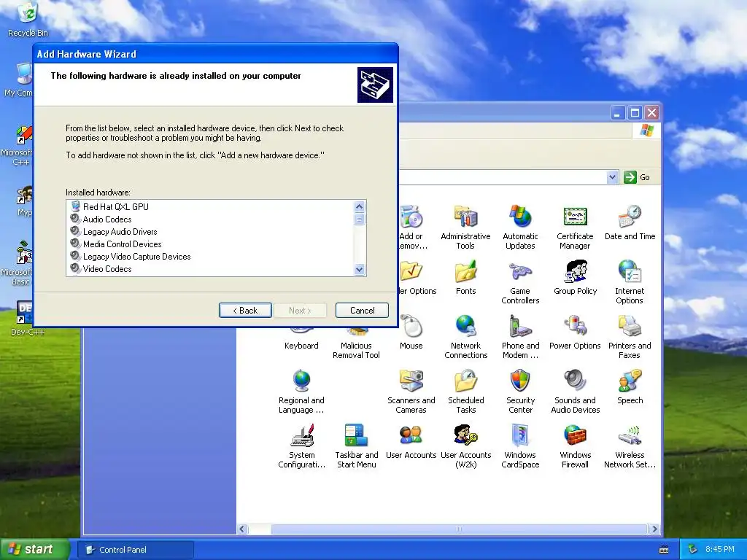
Task: Open Wireless Network Setup wizard icon
Action: [630, 446]
